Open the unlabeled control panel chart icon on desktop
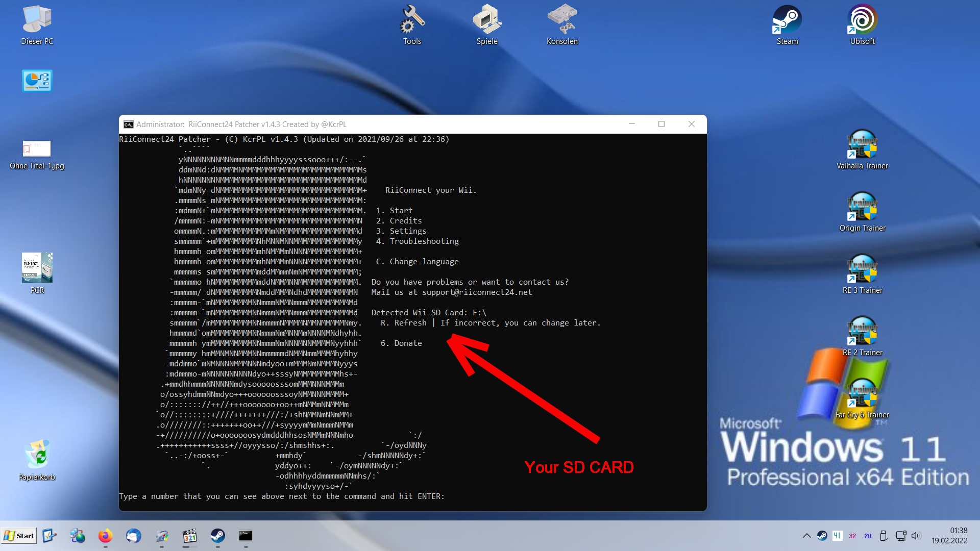980x551 pixels. pos(37,81)
